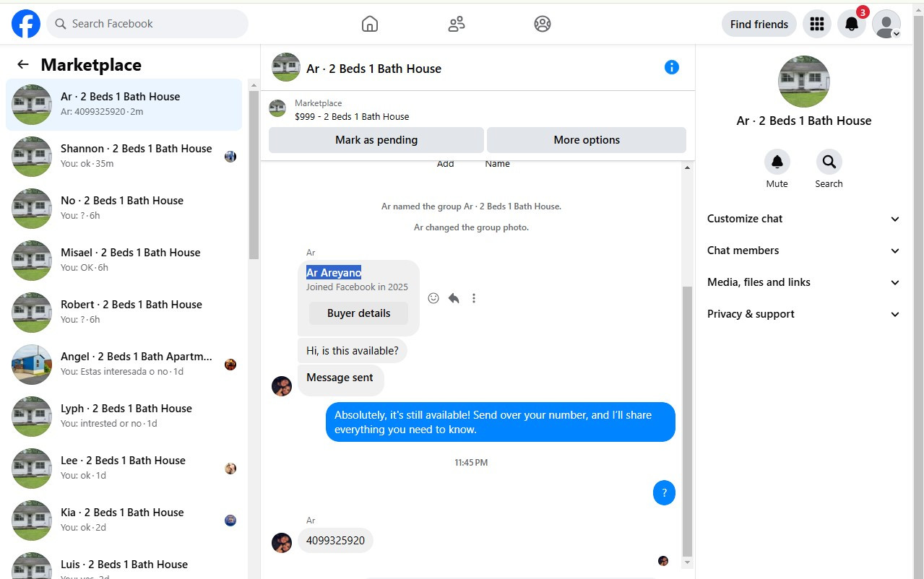Expand Privacy & support section
The height and width of the screenshot is (579, 924).
803,314
